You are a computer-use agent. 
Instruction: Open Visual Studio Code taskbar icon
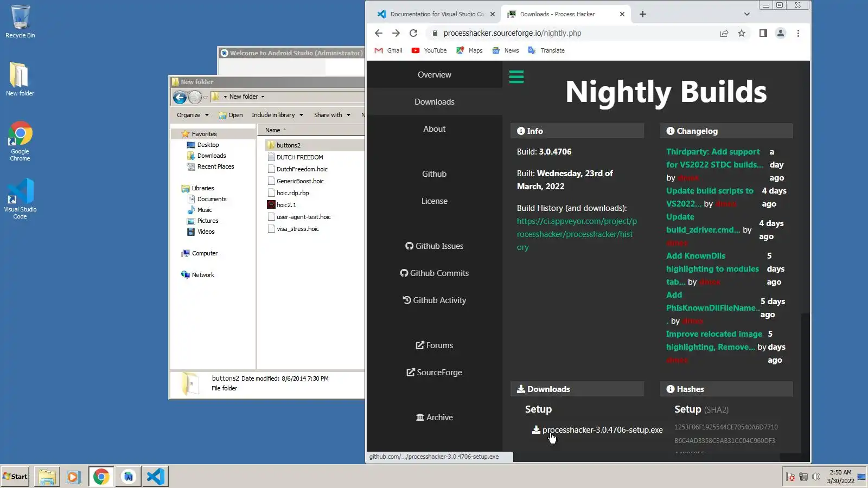point(155,477)
